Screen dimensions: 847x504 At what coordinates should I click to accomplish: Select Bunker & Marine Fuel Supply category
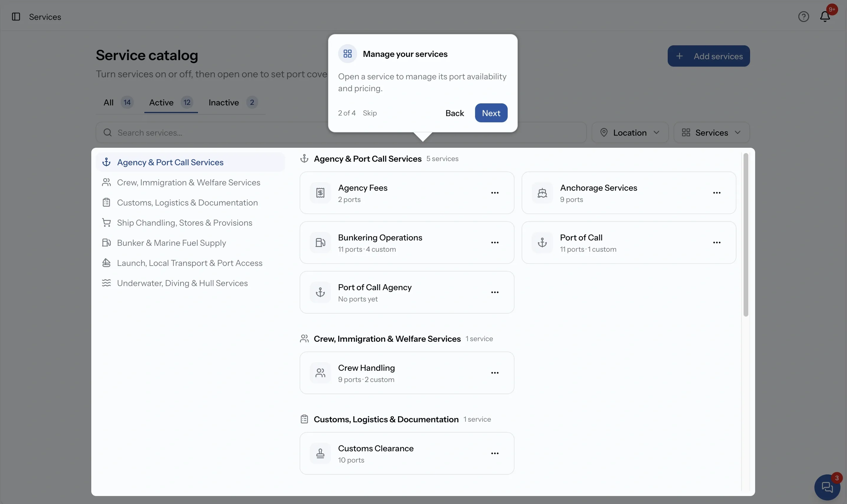(x=190, y=243)
